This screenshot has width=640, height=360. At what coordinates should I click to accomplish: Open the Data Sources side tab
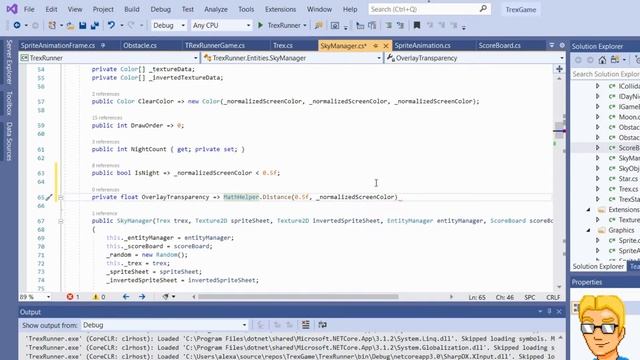point(9,141)
